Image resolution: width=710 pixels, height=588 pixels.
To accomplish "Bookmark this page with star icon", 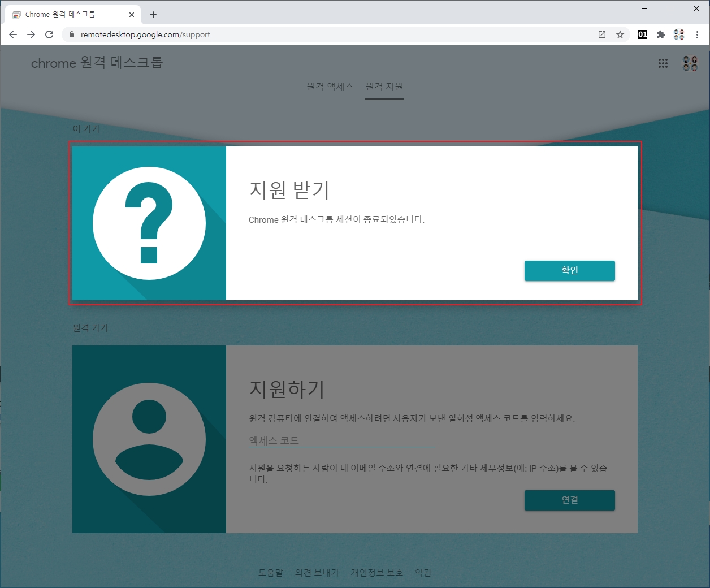I will pyautogui.click(x=620, y=34).
